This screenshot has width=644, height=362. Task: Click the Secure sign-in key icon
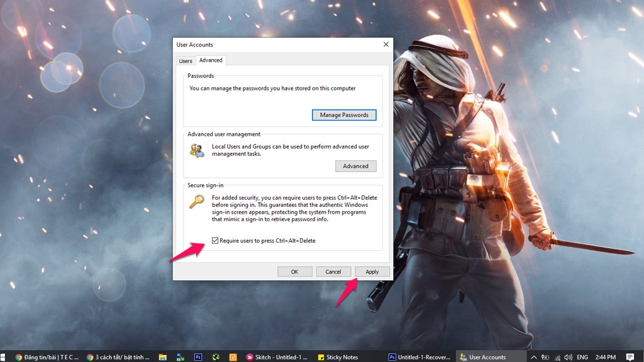(x=197, y=201)
